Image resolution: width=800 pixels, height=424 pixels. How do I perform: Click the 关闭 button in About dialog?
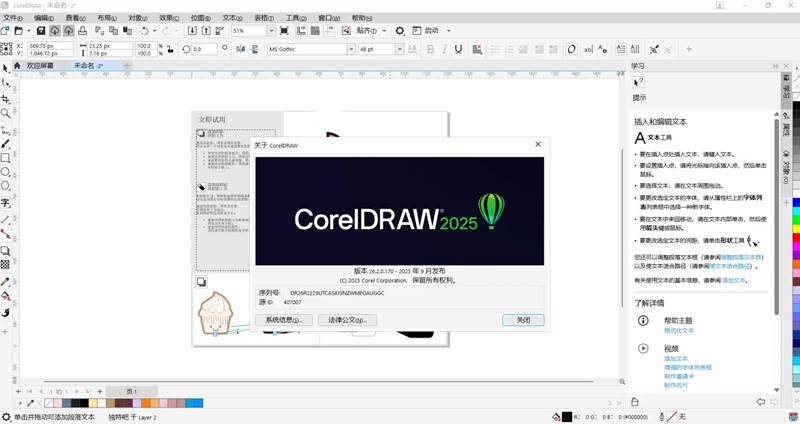point(523,320)
